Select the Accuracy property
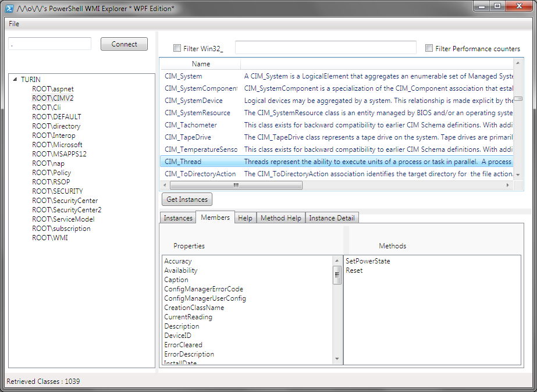This screenshot has height=392, width=537. (178, 261)
